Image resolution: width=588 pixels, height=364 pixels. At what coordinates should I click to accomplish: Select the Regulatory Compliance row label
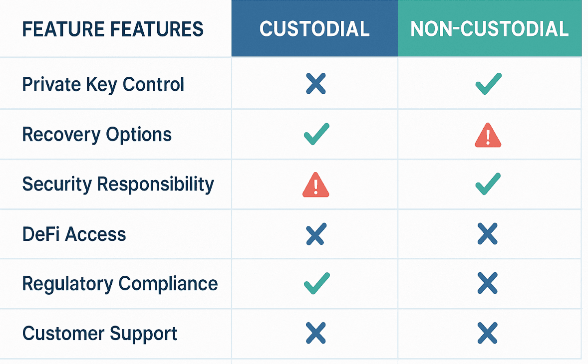pos(120,284)
